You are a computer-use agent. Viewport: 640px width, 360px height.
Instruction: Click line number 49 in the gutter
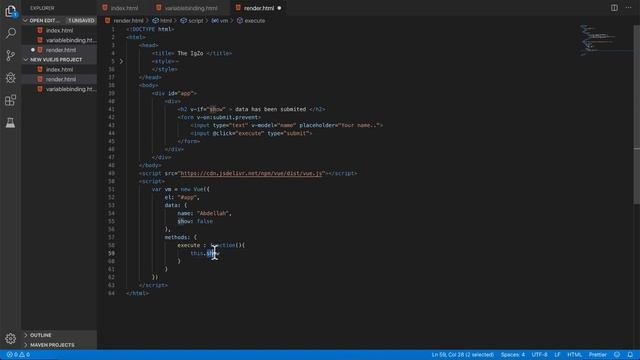tap(111, 173)
